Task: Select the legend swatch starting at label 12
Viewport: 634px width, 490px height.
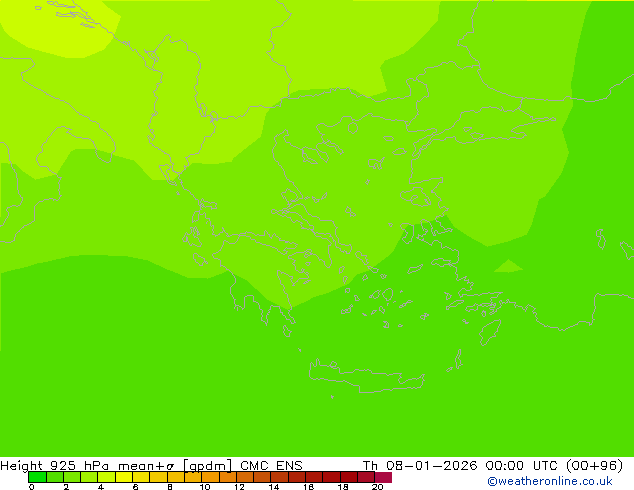Action: pyautogui.click(x=245, y=477)
